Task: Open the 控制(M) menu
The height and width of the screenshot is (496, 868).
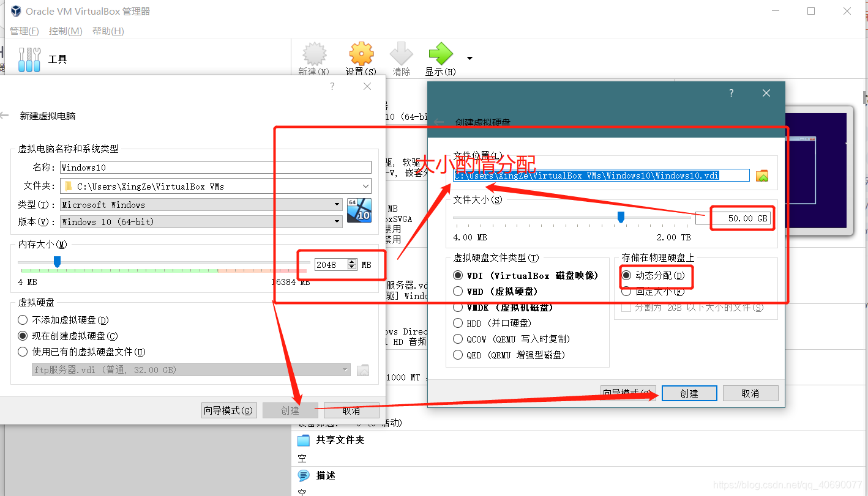Action: [x=65, y=31]
